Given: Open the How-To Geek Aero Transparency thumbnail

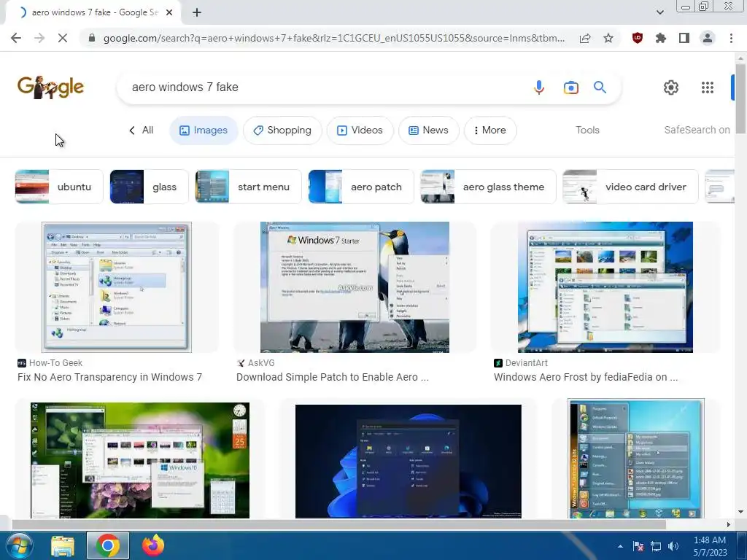Looking at the screenshot, I should coord(117,287).
